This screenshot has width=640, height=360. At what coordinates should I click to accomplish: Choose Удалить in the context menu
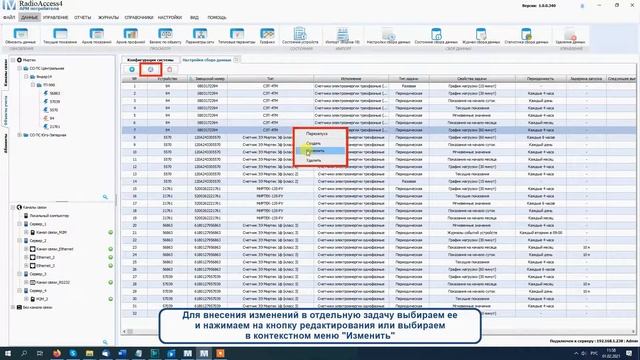pyautogui.click(x=320, y=160)
